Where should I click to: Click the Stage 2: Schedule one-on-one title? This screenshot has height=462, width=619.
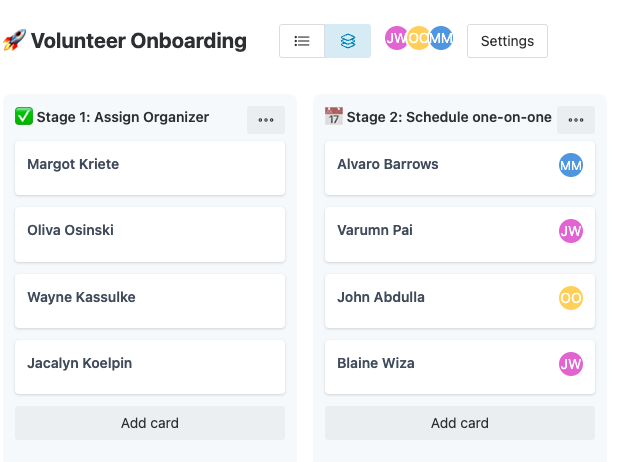[x=448, y=117]
